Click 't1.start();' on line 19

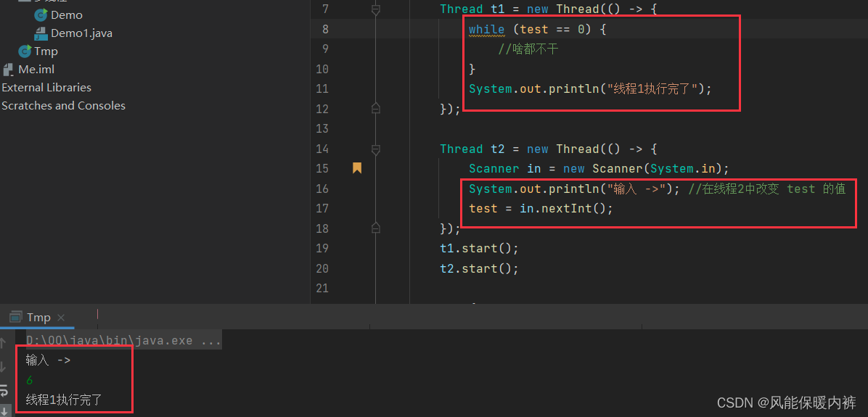[480, 248]
